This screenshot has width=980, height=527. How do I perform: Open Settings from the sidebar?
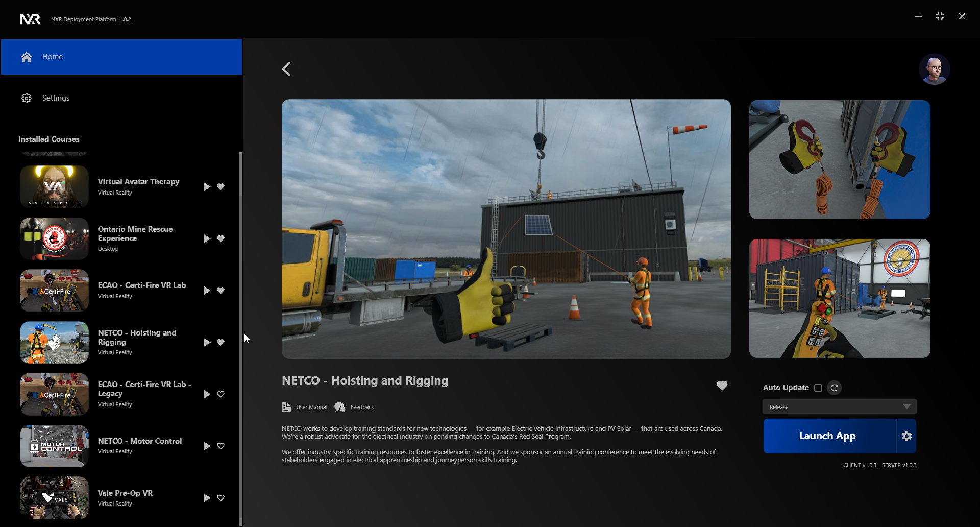tap(56, 98)
